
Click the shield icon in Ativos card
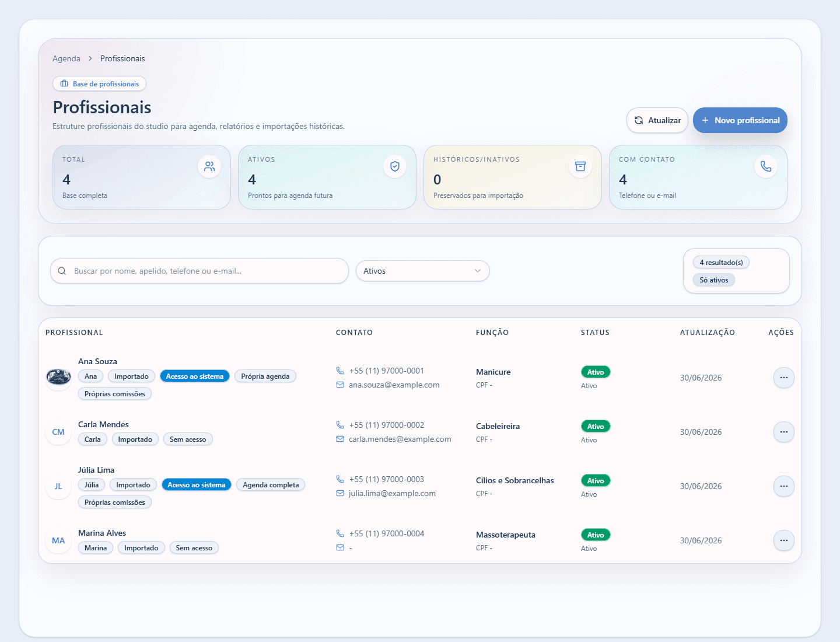point(395,166)
